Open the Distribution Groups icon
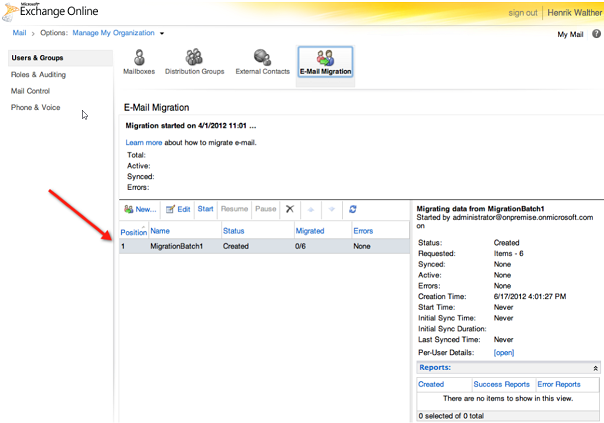The height and width of the screenshot is (423, 604). tap(195, 62)
